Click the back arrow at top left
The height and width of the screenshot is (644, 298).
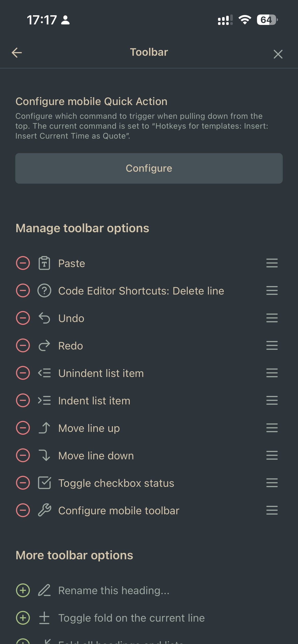pos(16,53)
